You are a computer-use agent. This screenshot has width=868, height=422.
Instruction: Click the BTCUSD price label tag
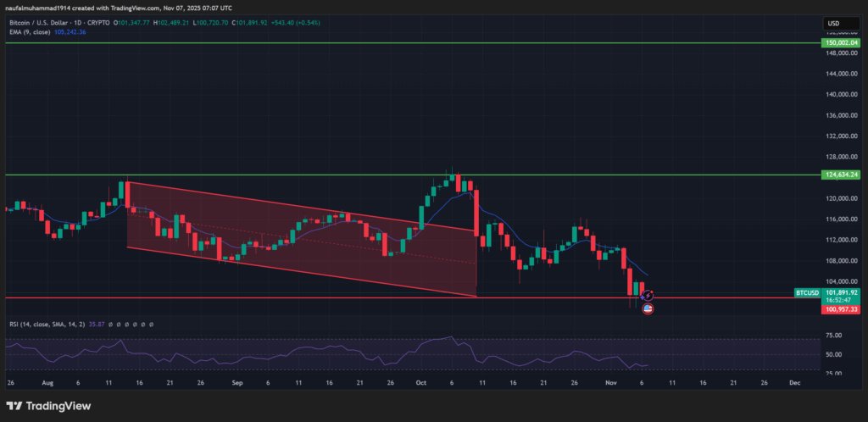pyautogui.click(x=807, y=293)
